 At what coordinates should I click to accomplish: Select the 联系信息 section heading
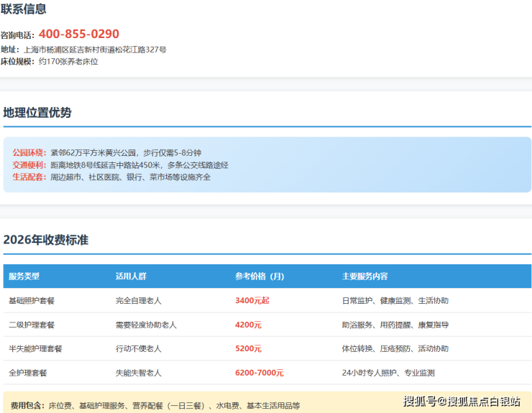tap(23, 9)
